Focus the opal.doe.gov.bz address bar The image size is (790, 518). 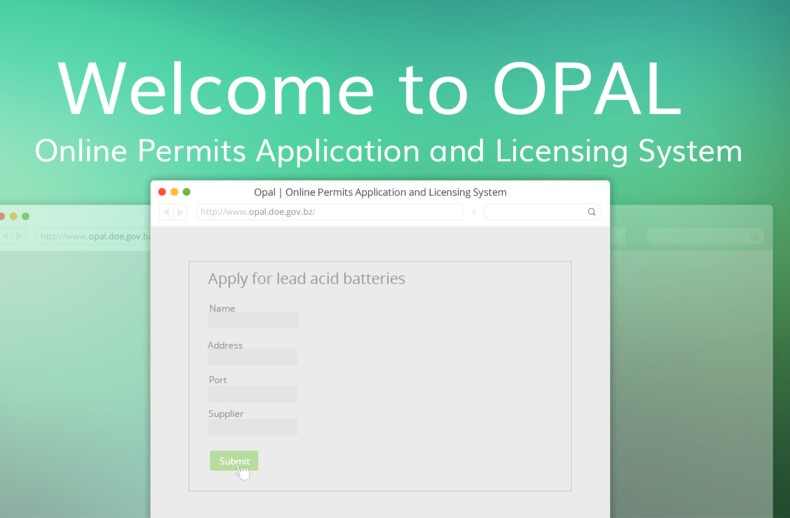(x=329, y=212)
